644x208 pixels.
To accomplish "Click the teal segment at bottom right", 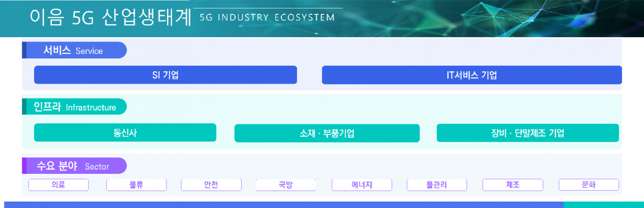I will [603, 205].
